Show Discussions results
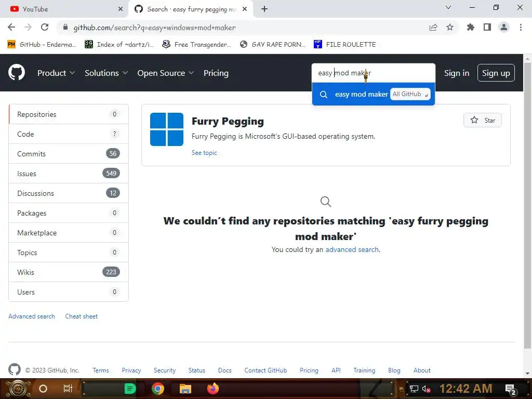 pos(69,193)
